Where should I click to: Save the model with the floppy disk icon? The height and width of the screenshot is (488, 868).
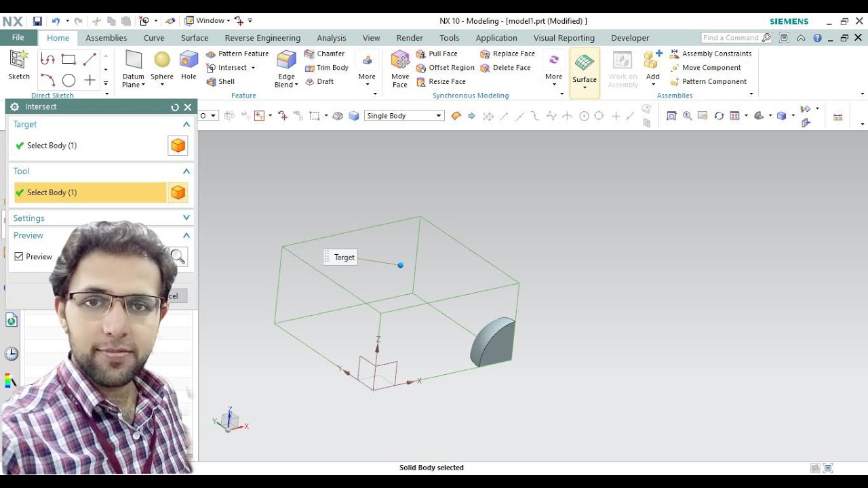tap(37, 21)
